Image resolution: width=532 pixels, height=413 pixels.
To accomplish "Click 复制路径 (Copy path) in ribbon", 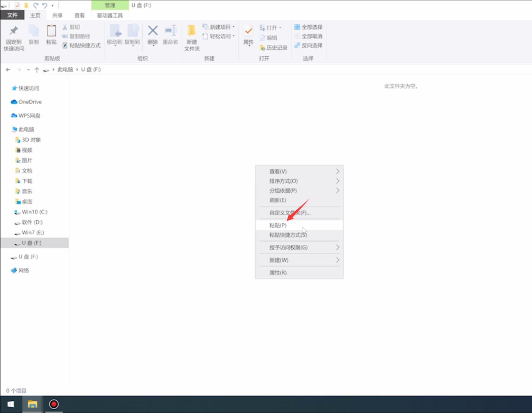I will [x=76, y=36].
